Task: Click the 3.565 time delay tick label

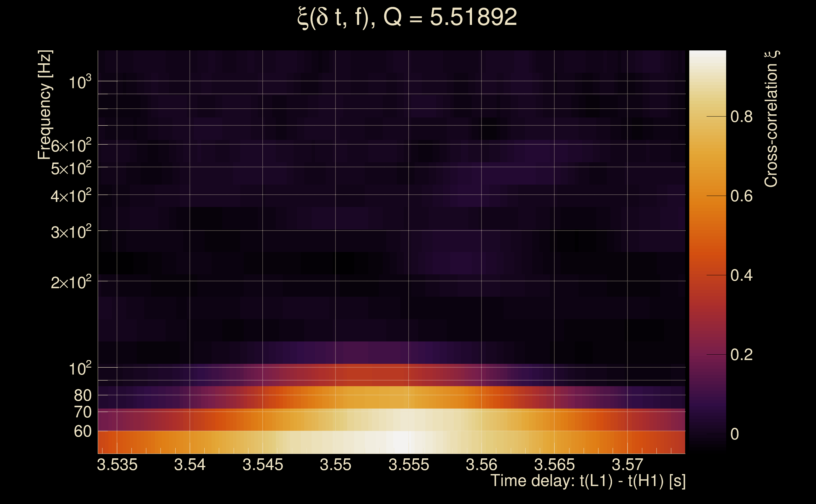Action: 554,465
